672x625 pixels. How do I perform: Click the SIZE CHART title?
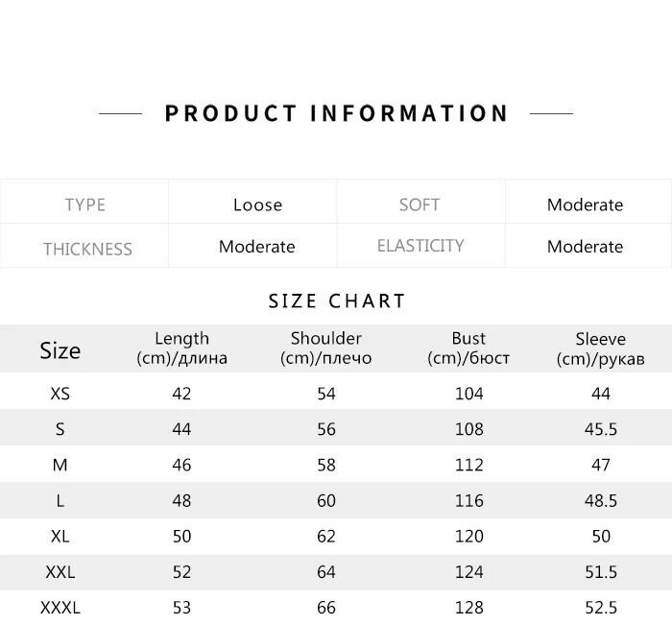[x=337, y=300]
